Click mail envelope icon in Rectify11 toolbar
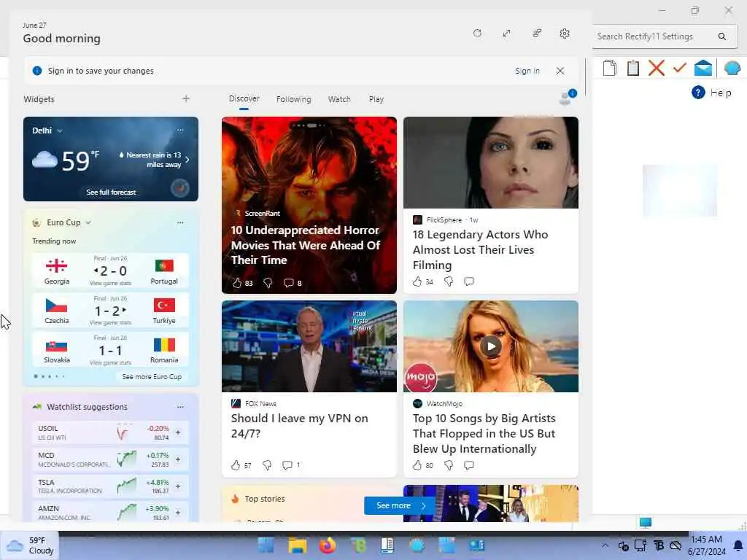747x560 pixels. tap(703, 68)
